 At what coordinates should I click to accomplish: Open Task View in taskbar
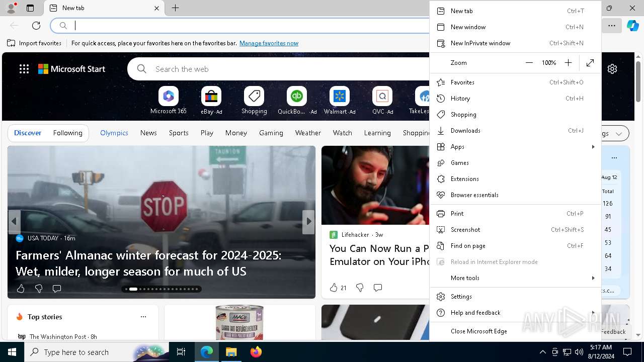(x=181, y=352)
